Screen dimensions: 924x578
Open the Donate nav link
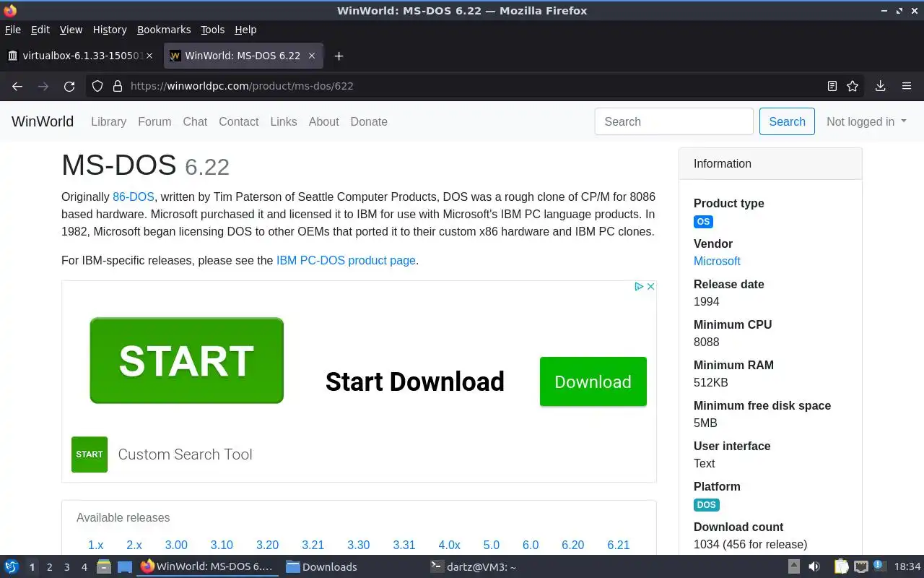pyautogui.click(x=369, y=121)
